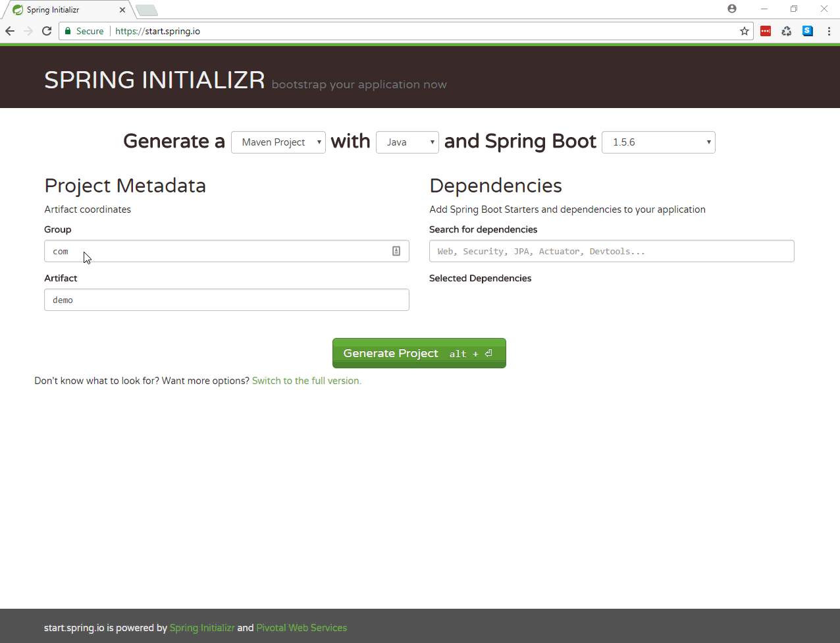Viewport: 840px width, 643px height.
Task: Click the blue extension icon in the toolbar
Action: (808, 30)
